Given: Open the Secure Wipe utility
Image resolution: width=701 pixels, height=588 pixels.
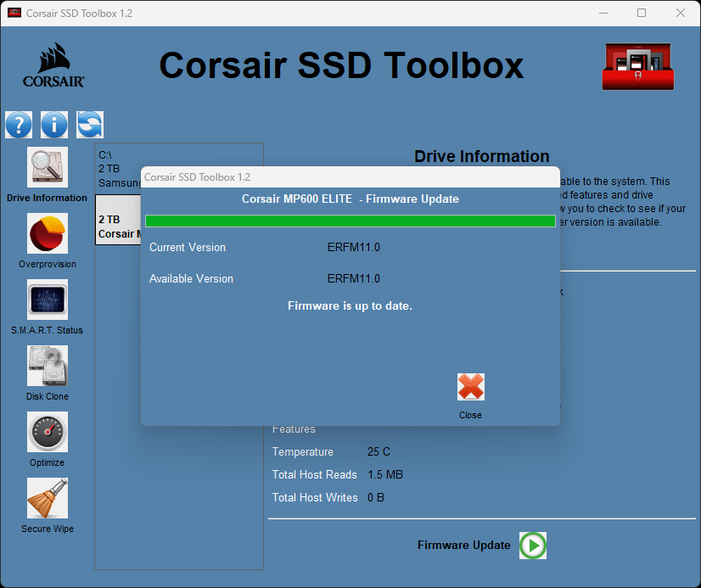Looking at the screenshot, I should [47, 500].
